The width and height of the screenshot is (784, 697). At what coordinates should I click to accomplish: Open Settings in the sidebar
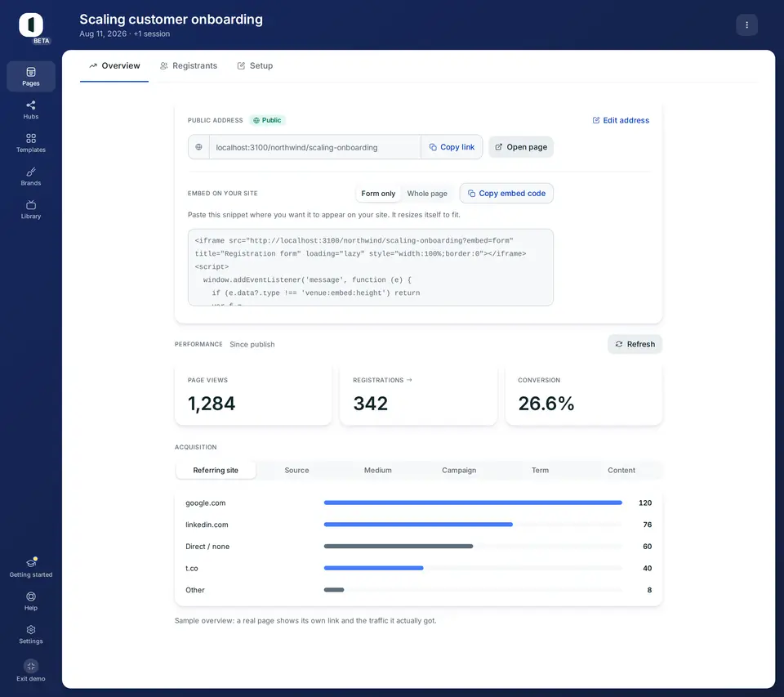[x=31, y=634]
